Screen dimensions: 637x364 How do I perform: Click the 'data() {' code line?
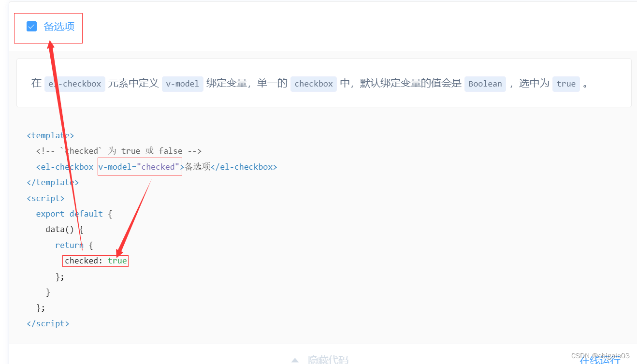(64, 229)
